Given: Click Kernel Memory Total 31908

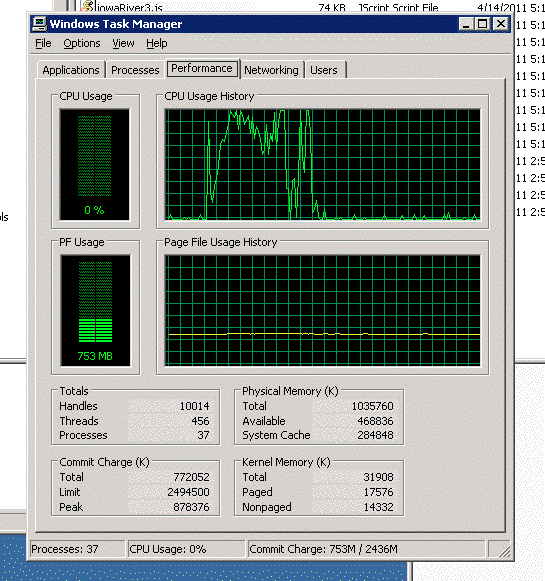Looking at the screenshot, I should pos(378,477).
